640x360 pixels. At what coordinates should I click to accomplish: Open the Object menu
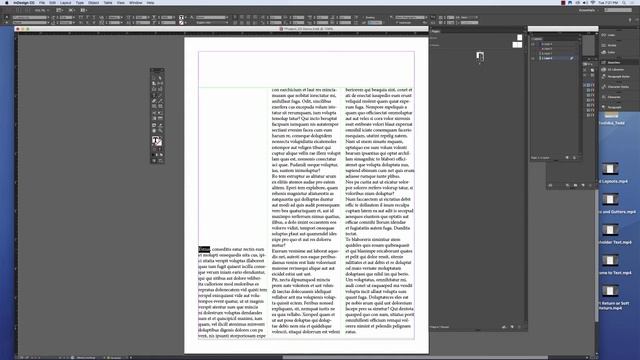coord(93,3)
